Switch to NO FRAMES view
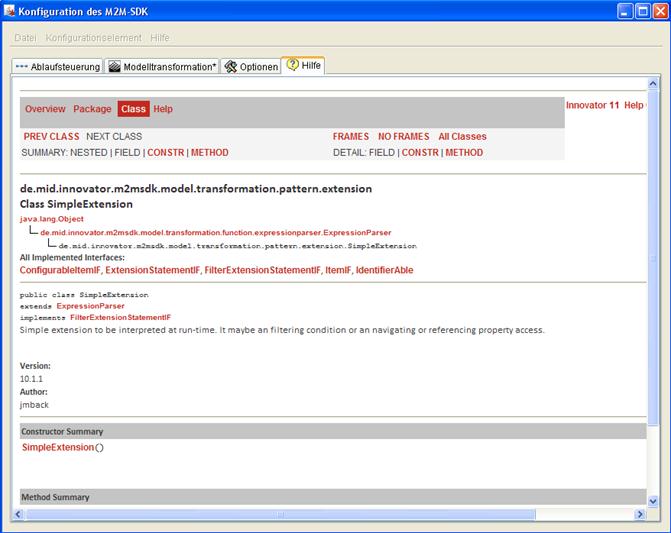Screen dimensions: 671x533 403,136
